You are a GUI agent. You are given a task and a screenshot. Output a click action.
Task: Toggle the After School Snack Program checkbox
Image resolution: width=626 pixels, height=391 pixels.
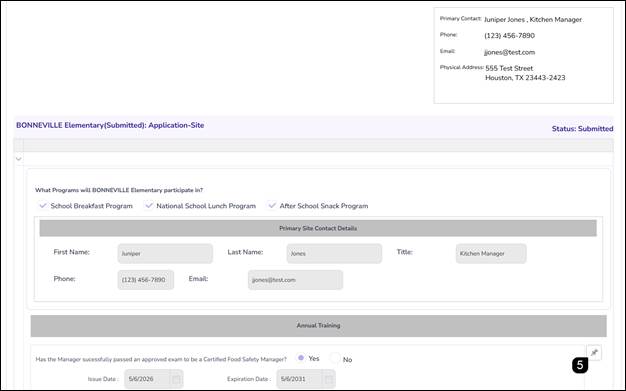272,206
